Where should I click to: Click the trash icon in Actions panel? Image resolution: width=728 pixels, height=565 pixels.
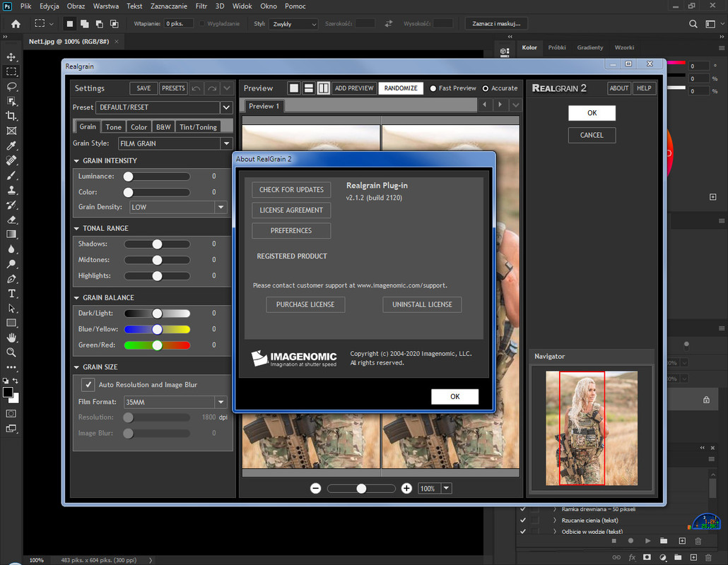(x=698, y=541)
